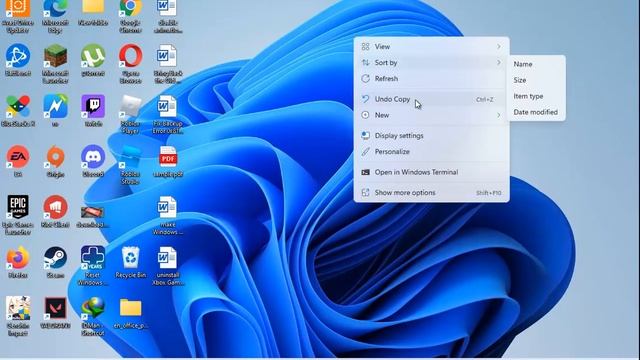640x360 pixels.
Task: Select the Battle.net desktop shortcut
Action: tap(18, 60)
